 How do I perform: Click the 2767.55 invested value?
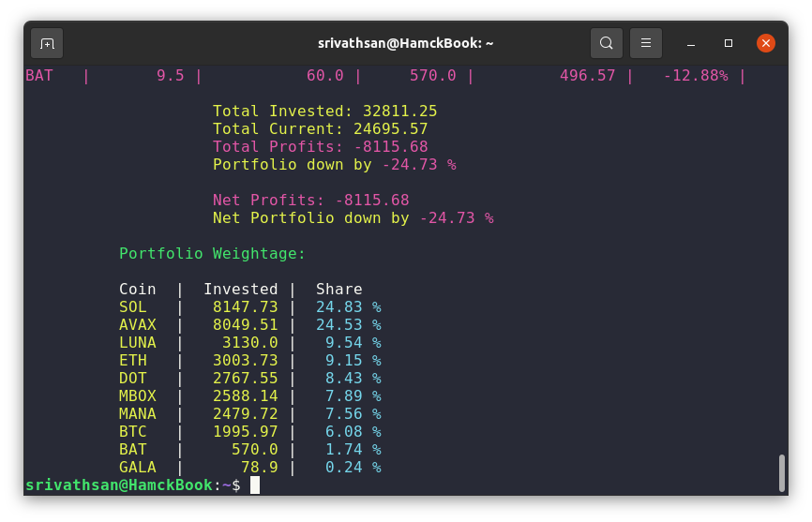245,379
